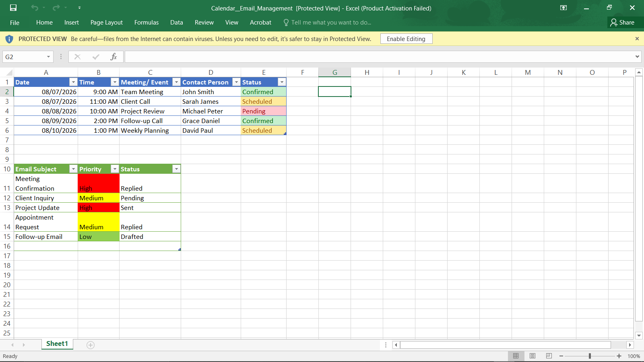
Task: Open the Priority column filter dropdown
Action: pos(115,169)
